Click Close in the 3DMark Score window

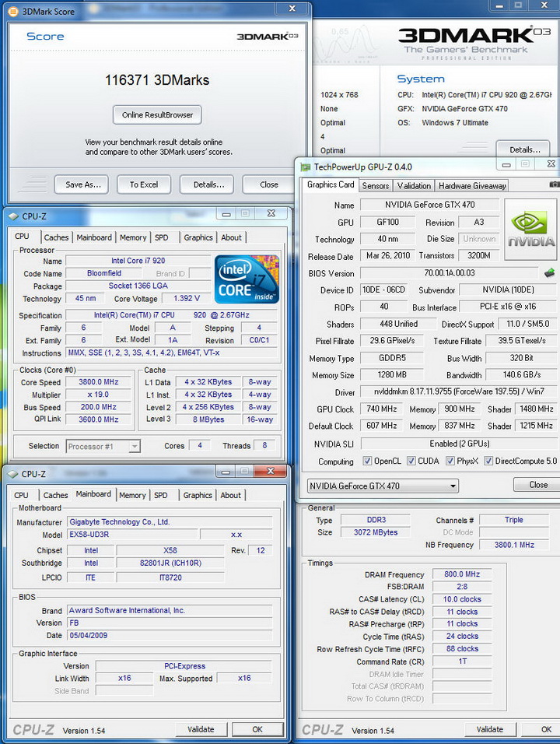click(x=269, y=184)
